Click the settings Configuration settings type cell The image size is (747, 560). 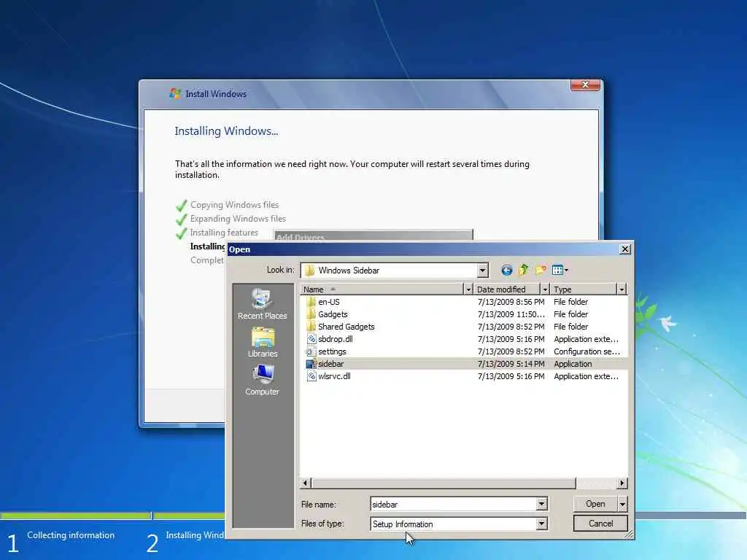(x=587, y=351)
